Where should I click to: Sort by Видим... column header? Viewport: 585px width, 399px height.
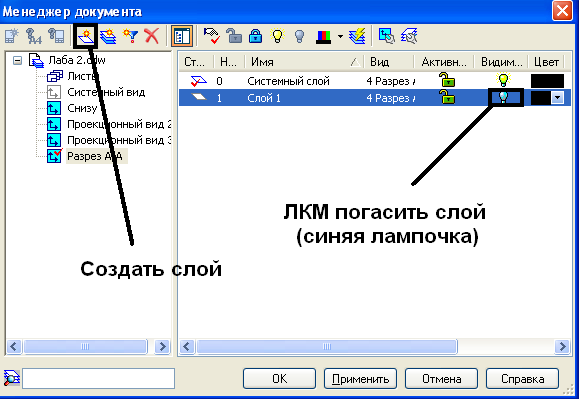[x=501, y=62]
